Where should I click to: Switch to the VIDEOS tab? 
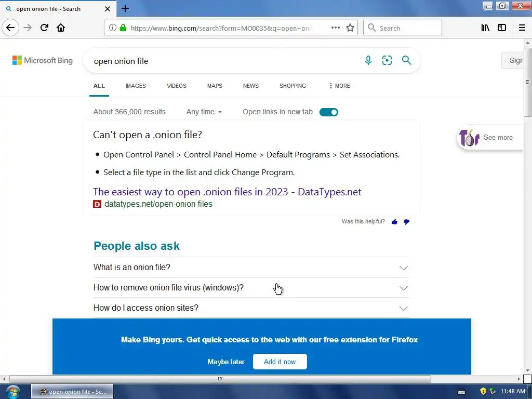(x=177, y=86)
